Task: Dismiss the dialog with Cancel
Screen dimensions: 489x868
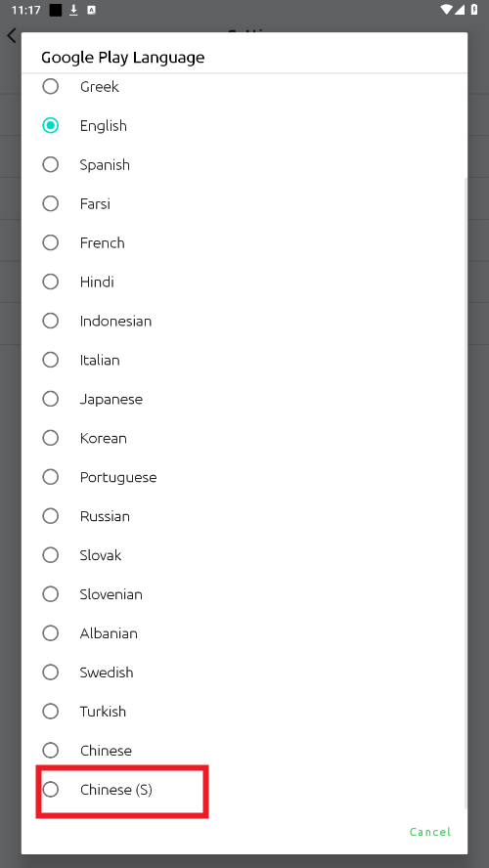Action: pyautogui.click(x=430, y=832)
